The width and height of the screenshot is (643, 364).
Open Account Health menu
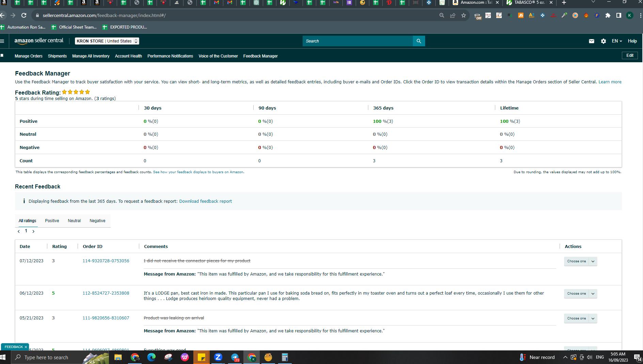pyautogui.click(x=128, y=56)
